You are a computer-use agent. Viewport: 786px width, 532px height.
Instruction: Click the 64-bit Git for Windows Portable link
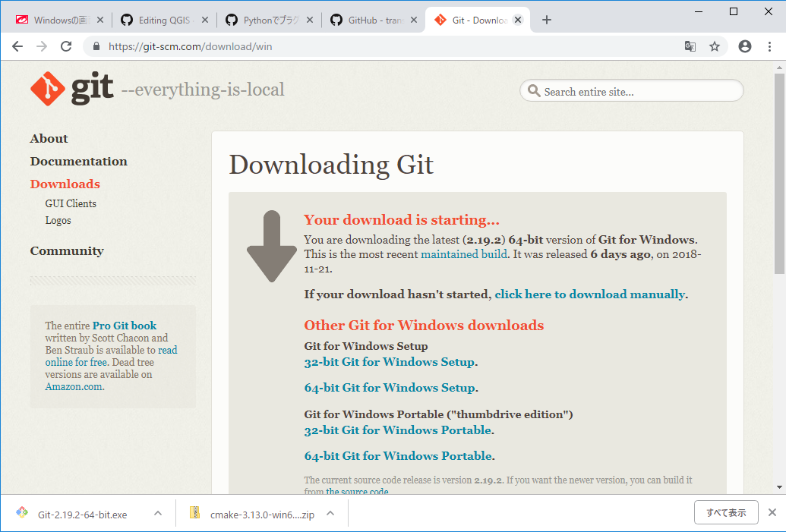click(397, 456)
